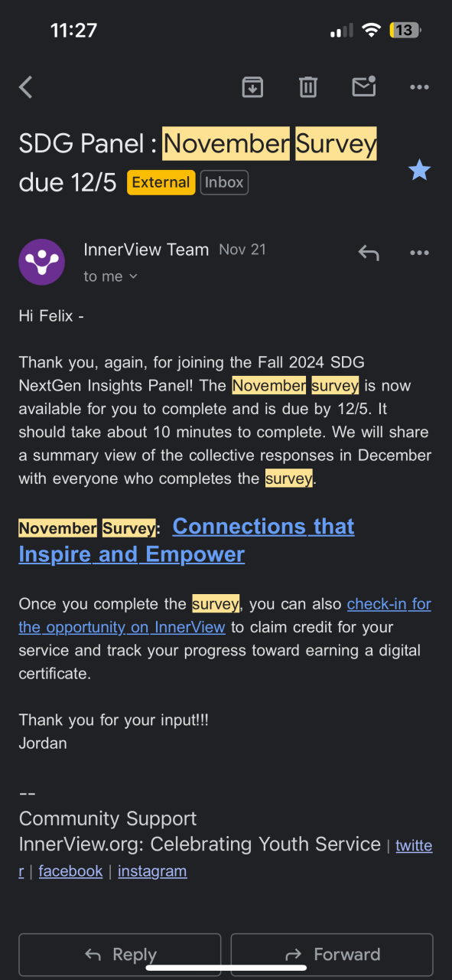Image resolution: width=452 pixels, height=980 pixels.
Task: Delete the email using the trash icon
Action: click(308, 87)
